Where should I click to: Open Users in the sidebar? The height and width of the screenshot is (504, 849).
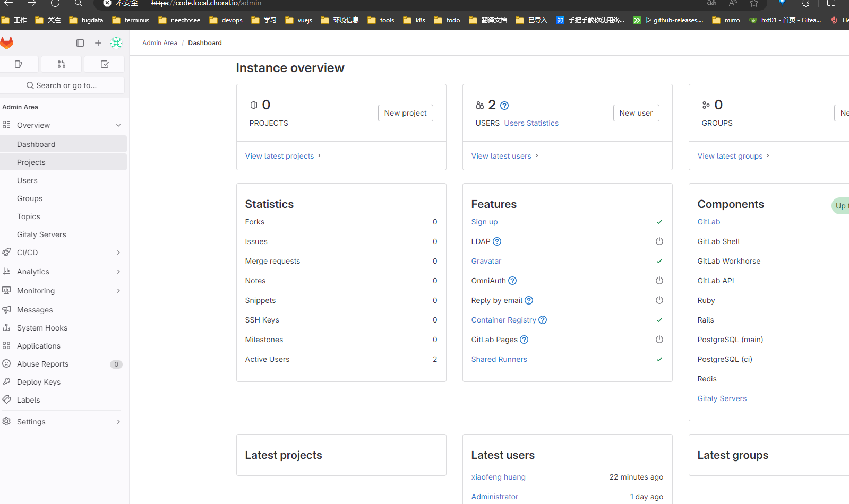pos(63,180)
